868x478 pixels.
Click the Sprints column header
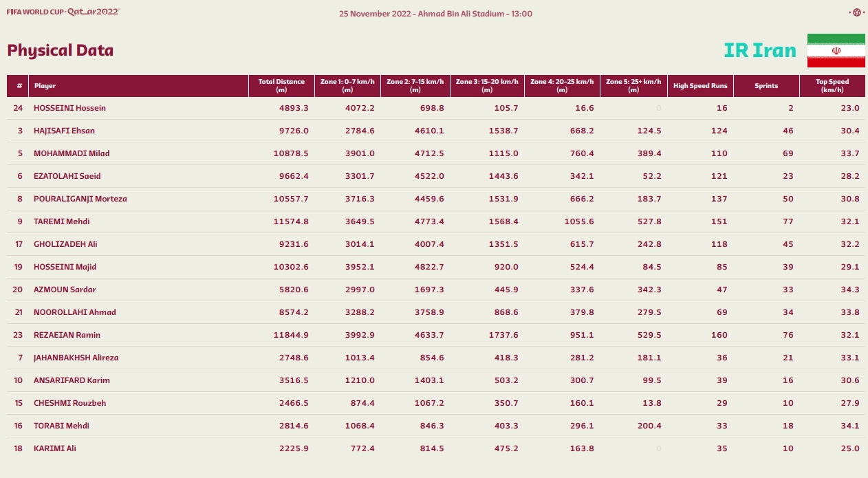766,86
